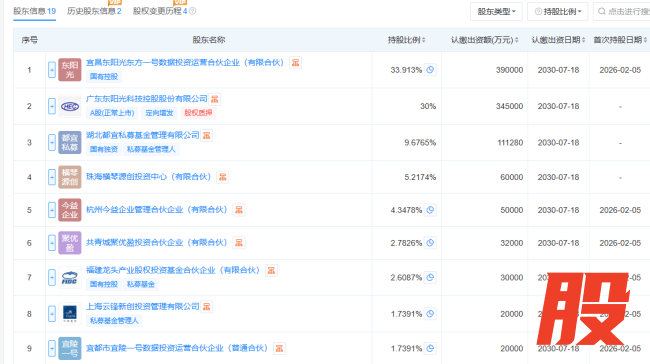
Task: Open equity structure icon for 杭州今益企业管理
Action: 239,210
